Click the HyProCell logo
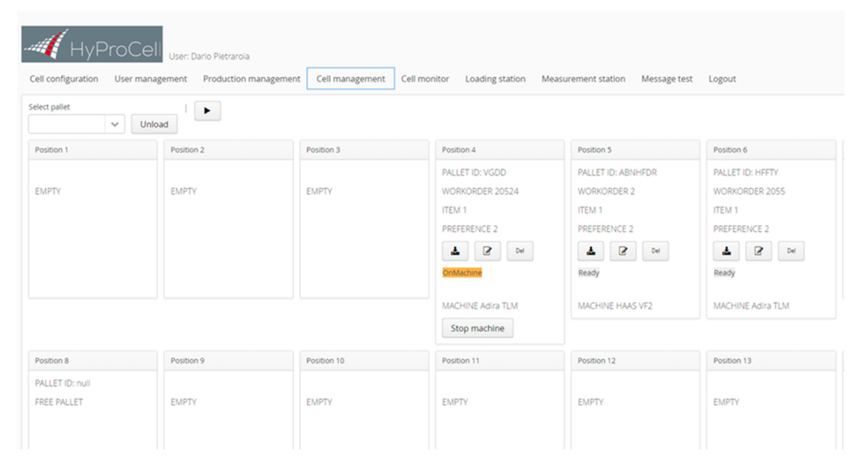Image resolution: width=868 pixels, height=460 pixels. pyautogui.click(x=92, y=44)
